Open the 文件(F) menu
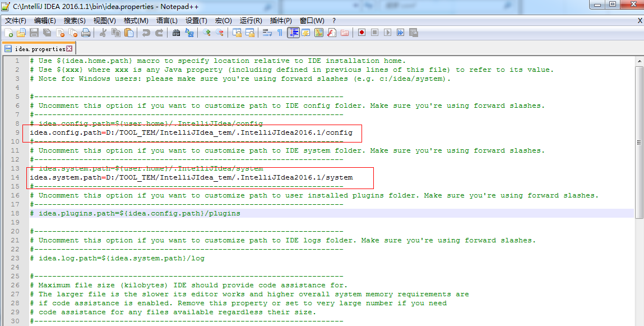Image resolution: width=644 pixels, height=326 pixels. pyautogui.click(x=15, y=21)
